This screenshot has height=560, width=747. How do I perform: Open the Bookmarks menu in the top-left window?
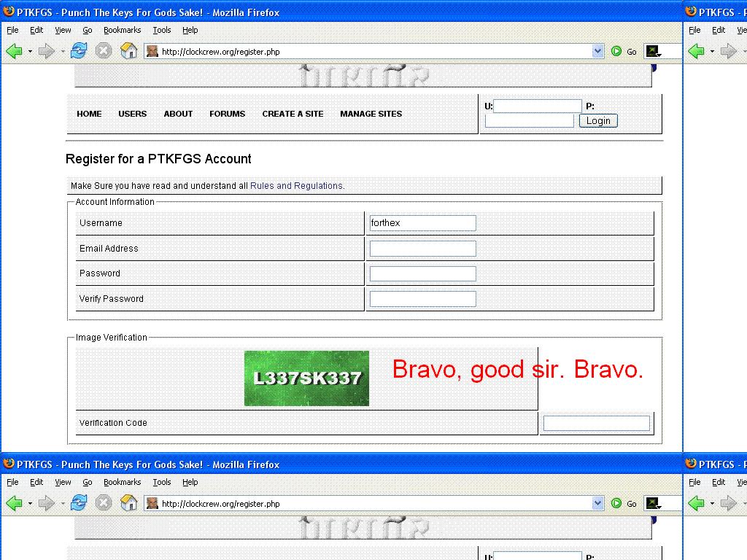(122, 30)
